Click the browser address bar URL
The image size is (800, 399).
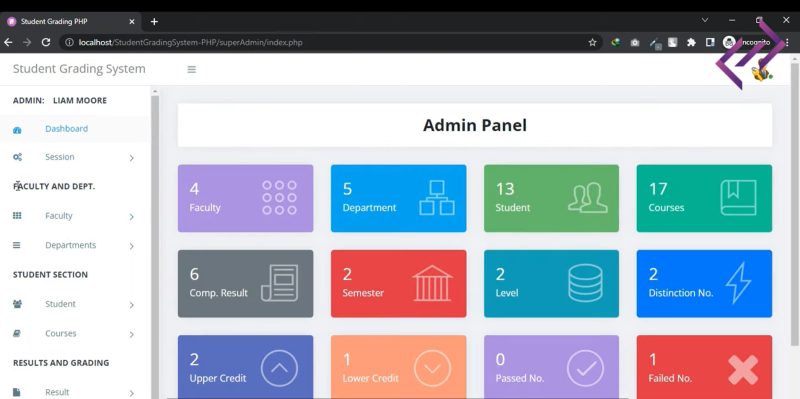pyautogui.click(x=190, y=42)
